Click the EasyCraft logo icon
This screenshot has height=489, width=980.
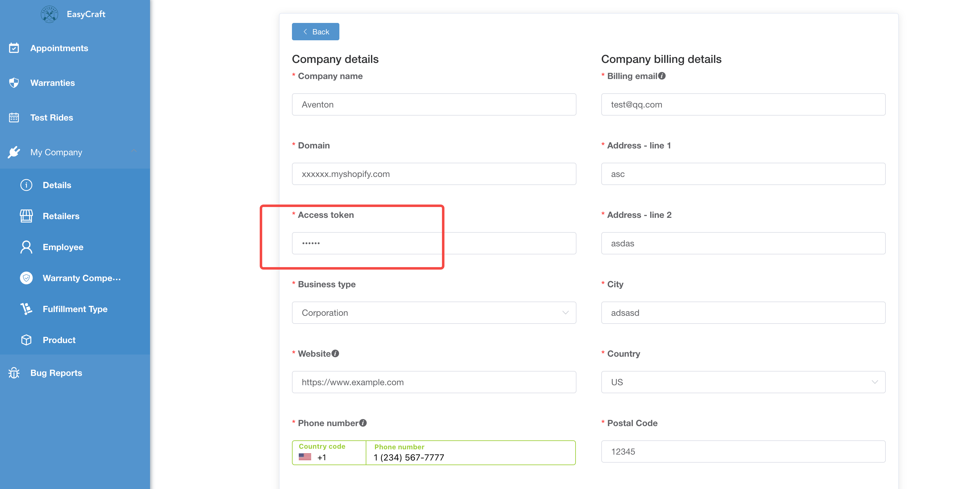pyautogui.click(x=49, y=15)
